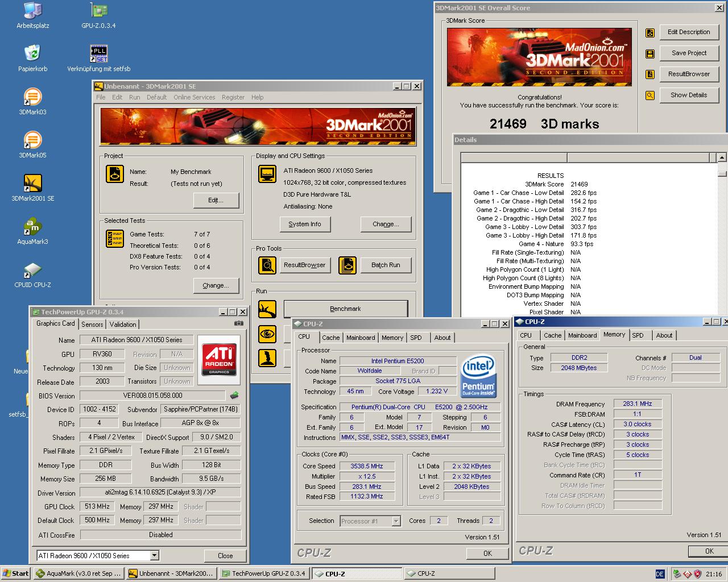This screenshot has width=728, height=582.
Task: Click the ResultBrowser icon in score window
Action: (x=650, y=74)
